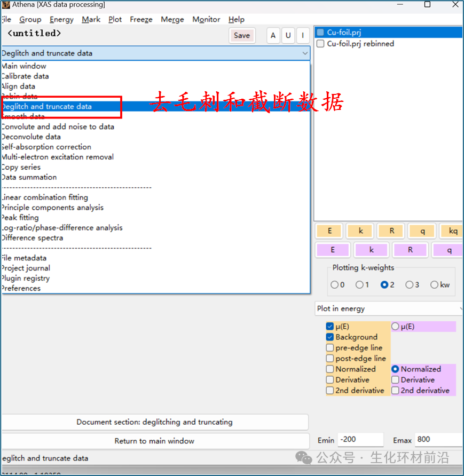The image size is (464, 476).
Task: Plot current group in k (orange)
Action: (360, 231)
